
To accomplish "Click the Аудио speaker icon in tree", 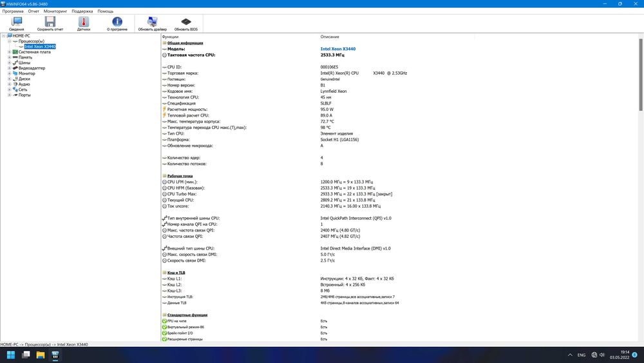I will pos(15,84).
